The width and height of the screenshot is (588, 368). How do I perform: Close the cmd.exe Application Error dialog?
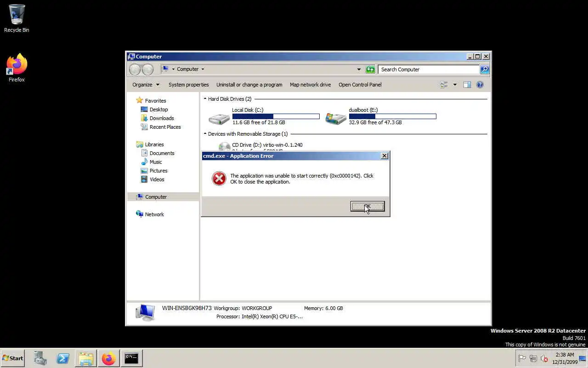click(384, 156)
